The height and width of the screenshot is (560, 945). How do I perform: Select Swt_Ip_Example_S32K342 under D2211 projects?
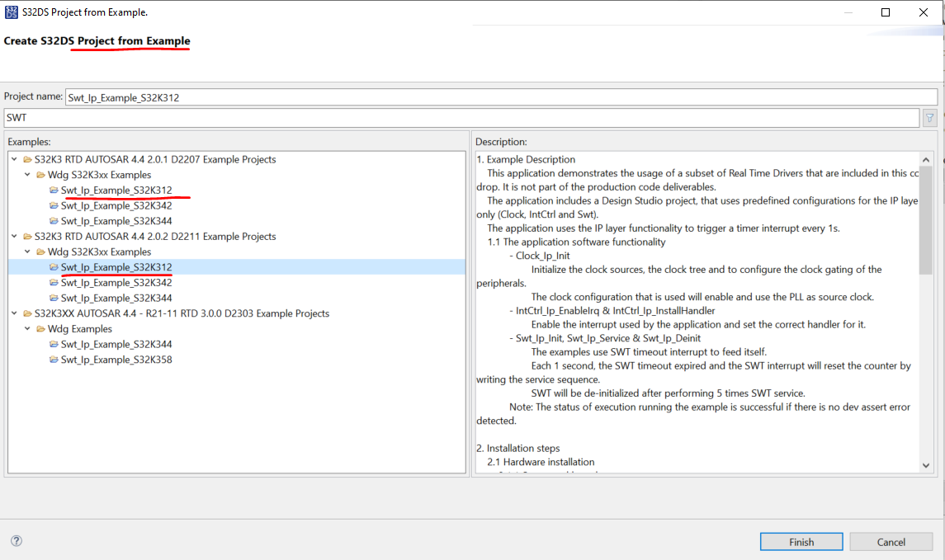pos(116,282)
